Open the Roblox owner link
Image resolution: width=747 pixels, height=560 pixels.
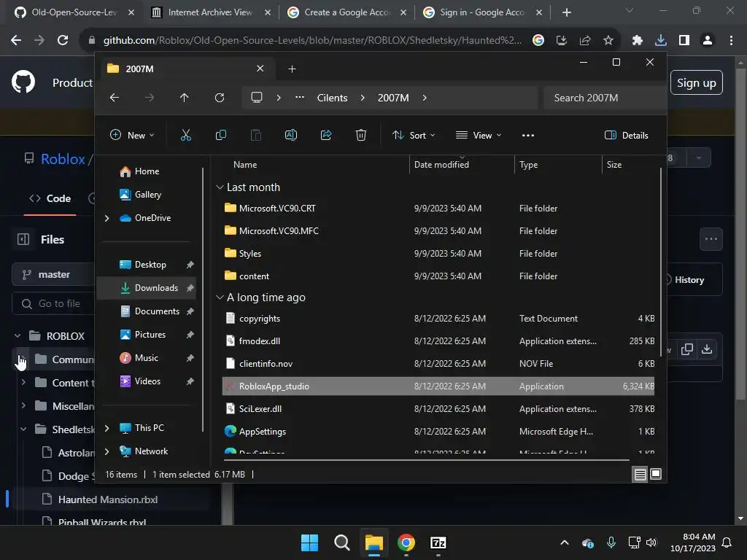(63, 158)
